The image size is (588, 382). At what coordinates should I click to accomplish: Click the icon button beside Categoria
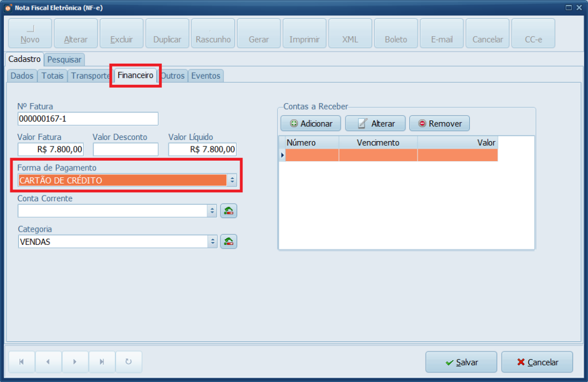pyautogui.click(x=229, y=241)
